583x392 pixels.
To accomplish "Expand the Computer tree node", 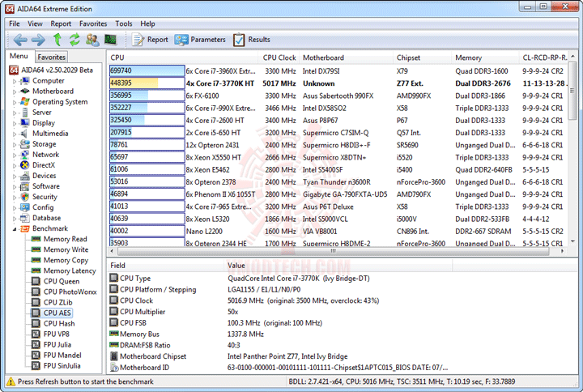I will 15,81.
